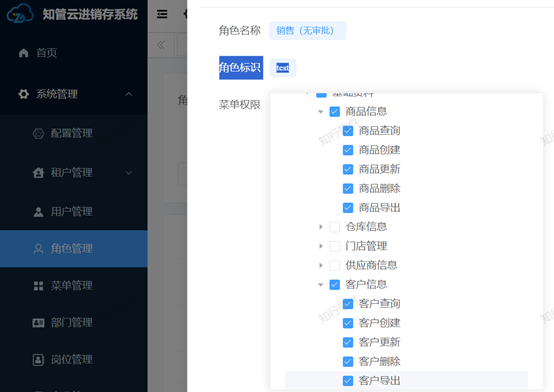Click the 配置管理 icon

click(x=39, y=133)
